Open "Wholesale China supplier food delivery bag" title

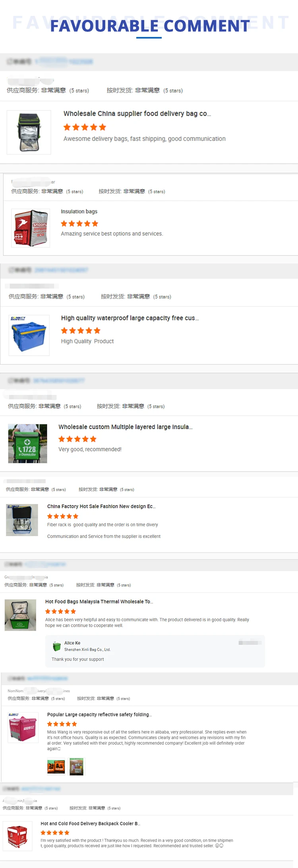tap(137, 114)
